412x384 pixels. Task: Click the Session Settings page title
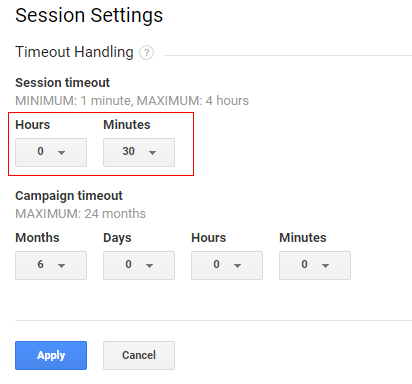(x=89, y=15)
